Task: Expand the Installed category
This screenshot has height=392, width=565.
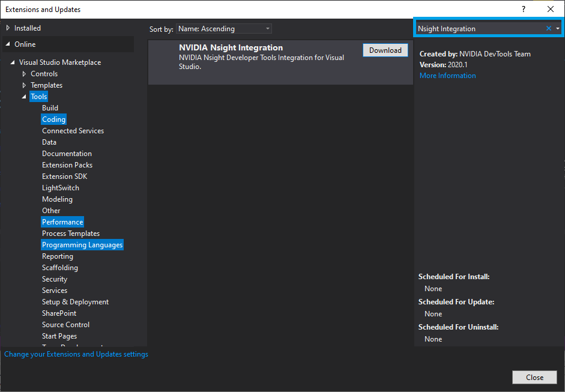Action: [8, 28]
